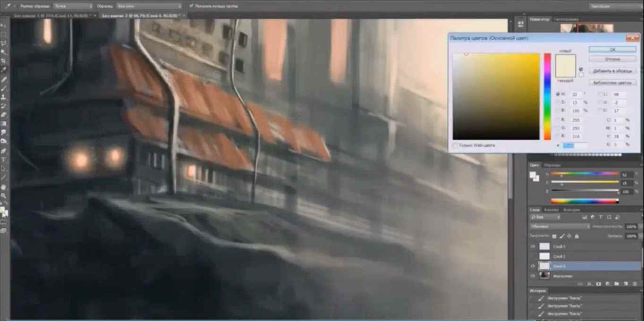Select the Lasso tool

coord(3,43)
